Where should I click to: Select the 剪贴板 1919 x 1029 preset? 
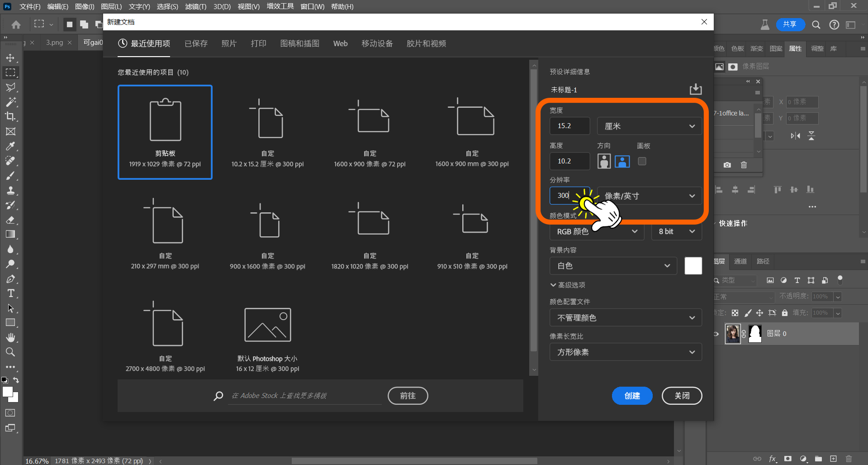[165, 132]
